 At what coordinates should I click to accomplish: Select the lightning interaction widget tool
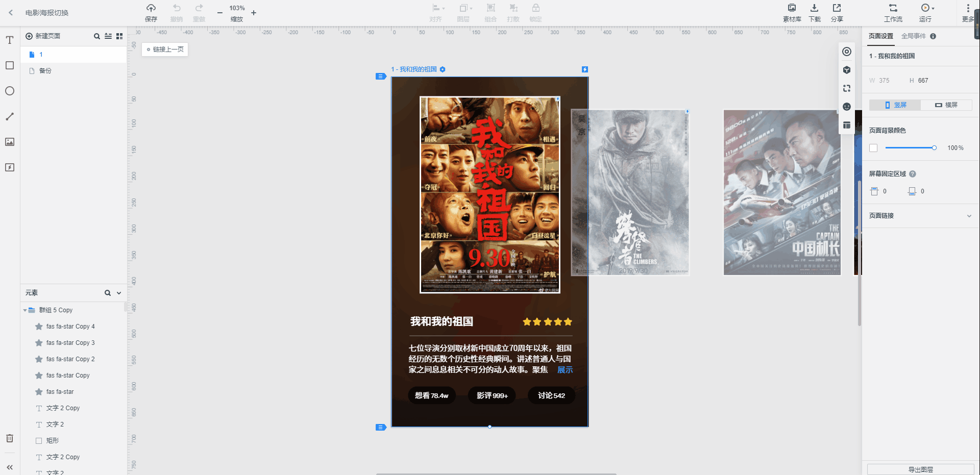click(x=10, y=167)
